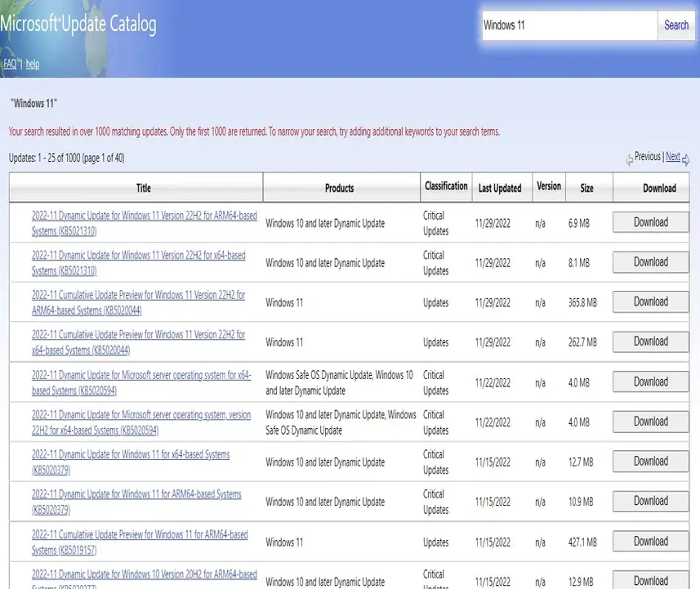Click the 10.9 MB size cell
Image resolution: width=700 pixels, height=589 pixels.
581,502
